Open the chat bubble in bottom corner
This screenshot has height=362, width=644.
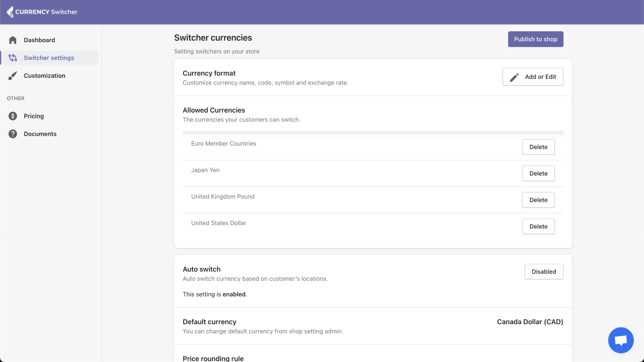621,340
